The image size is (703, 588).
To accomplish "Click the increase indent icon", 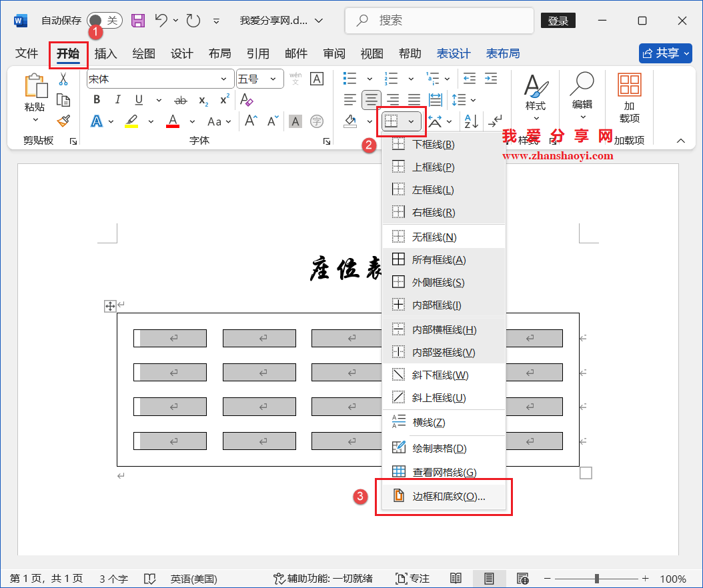I will pyautogui.click(x=491, y=79).
